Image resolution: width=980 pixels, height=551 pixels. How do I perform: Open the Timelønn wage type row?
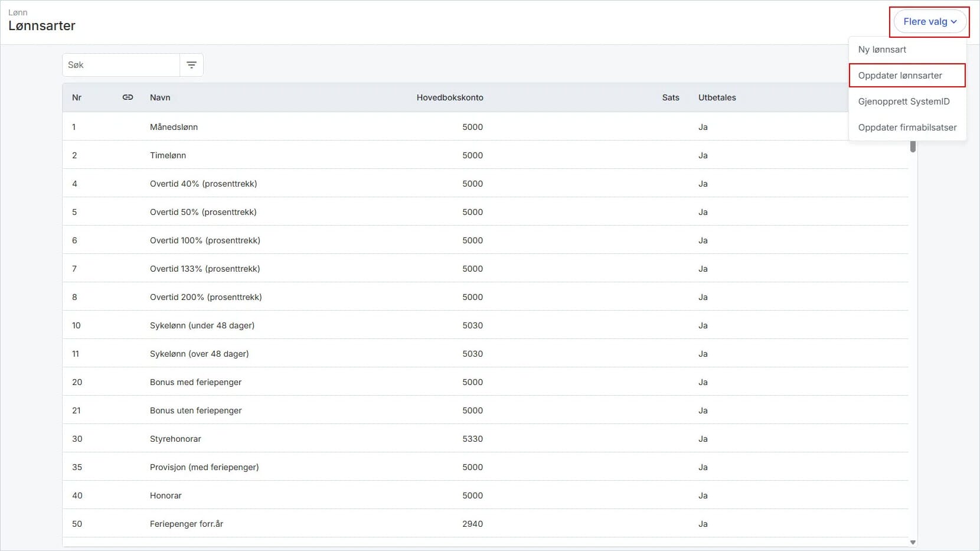[x=485, y=155]
